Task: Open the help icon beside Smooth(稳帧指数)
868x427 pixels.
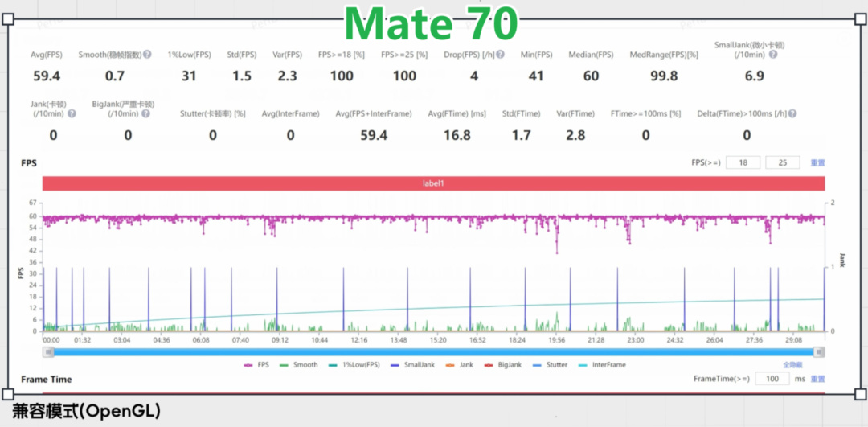Action: [x=147, y=55]
